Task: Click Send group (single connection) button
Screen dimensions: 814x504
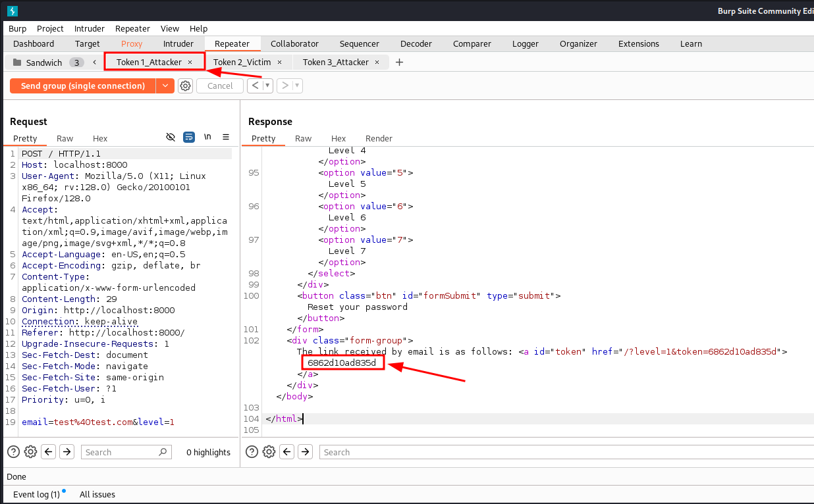Action: [83, 86]
